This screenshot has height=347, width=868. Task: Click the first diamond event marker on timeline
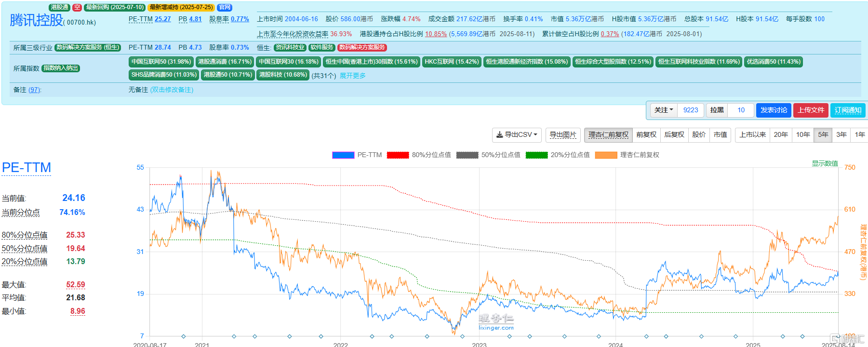183,336
